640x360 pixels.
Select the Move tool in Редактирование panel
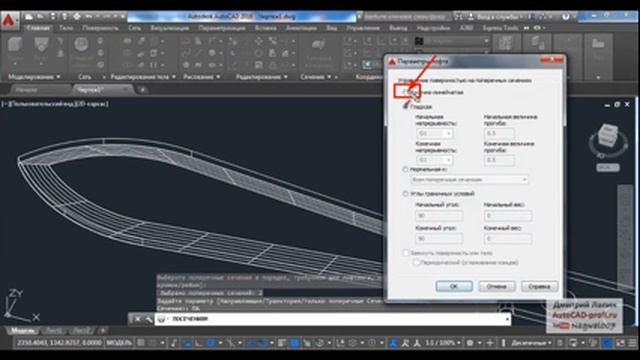[259, 41]
